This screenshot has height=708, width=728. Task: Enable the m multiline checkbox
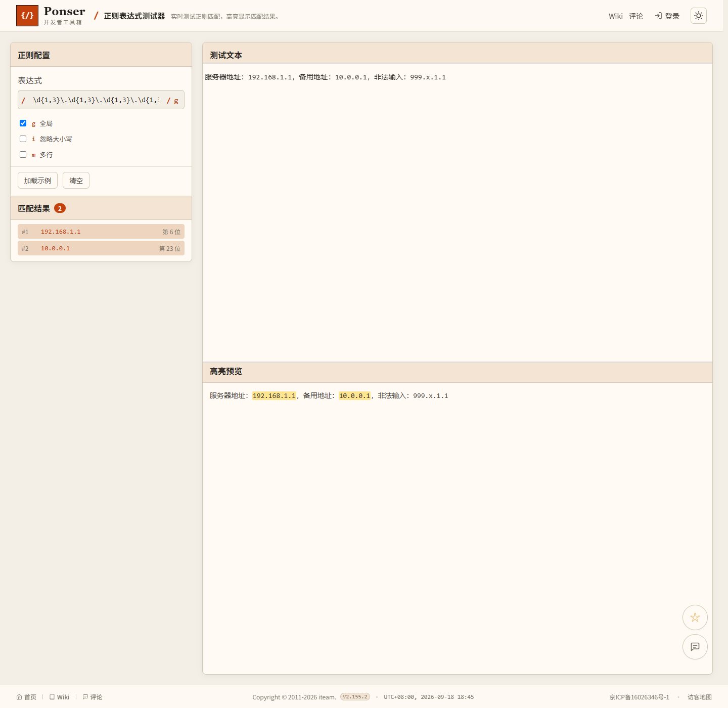[x=23, y=155]
